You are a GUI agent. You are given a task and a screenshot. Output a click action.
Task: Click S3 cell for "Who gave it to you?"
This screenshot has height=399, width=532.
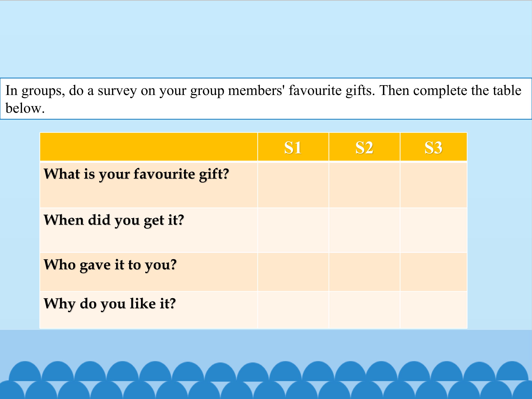[433, 272]
